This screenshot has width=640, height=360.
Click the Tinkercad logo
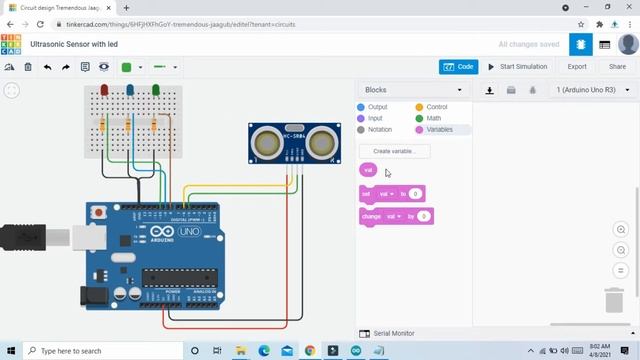pyautogui.click(x=11, y=44)
